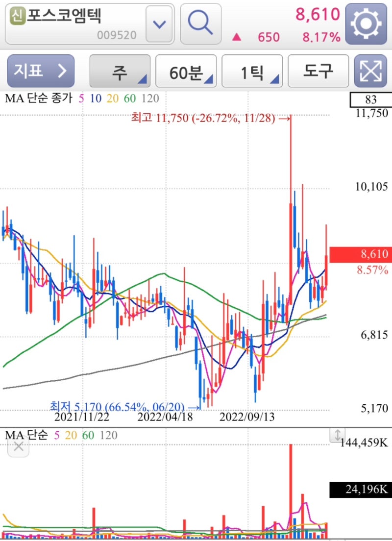
Task: Click the 5,170 price axis label
Action: (x=374, y=409)
